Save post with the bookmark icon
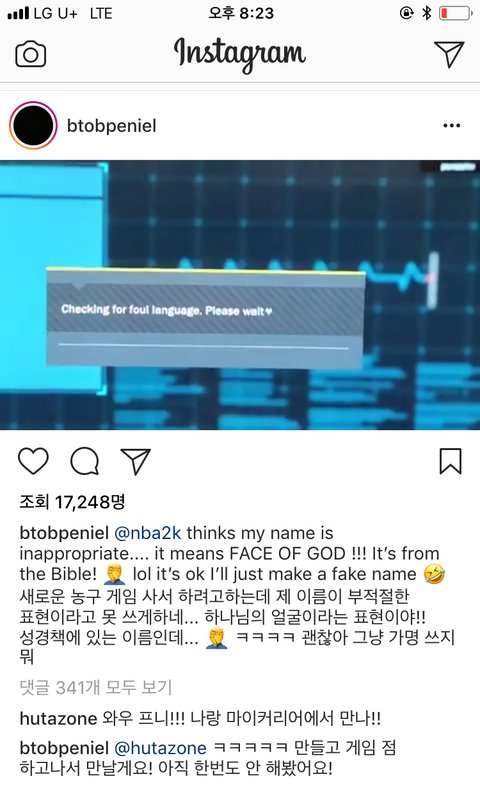The width and height of the screenshot is (480, 790). click(450, 461)
